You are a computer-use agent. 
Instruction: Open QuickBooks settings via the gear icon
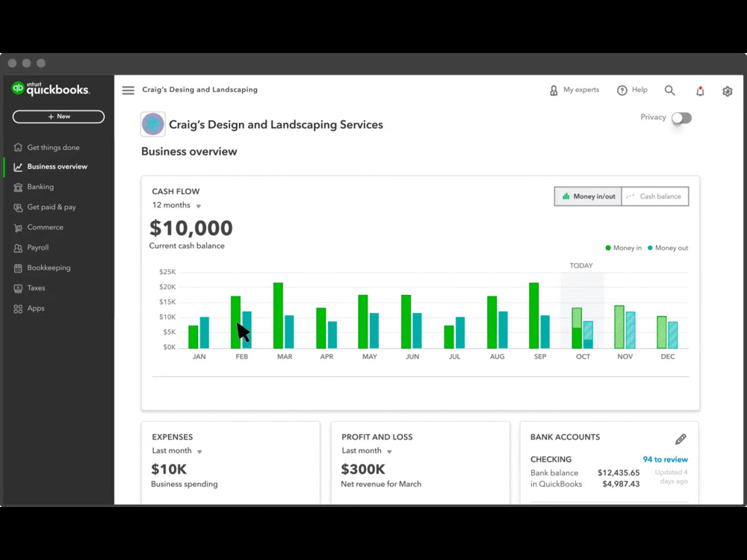click(727, 90)
